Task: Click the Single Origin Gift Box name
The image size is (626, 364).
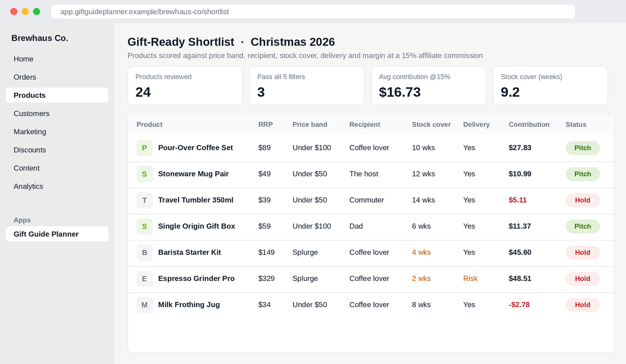Action: click(196, 226)
